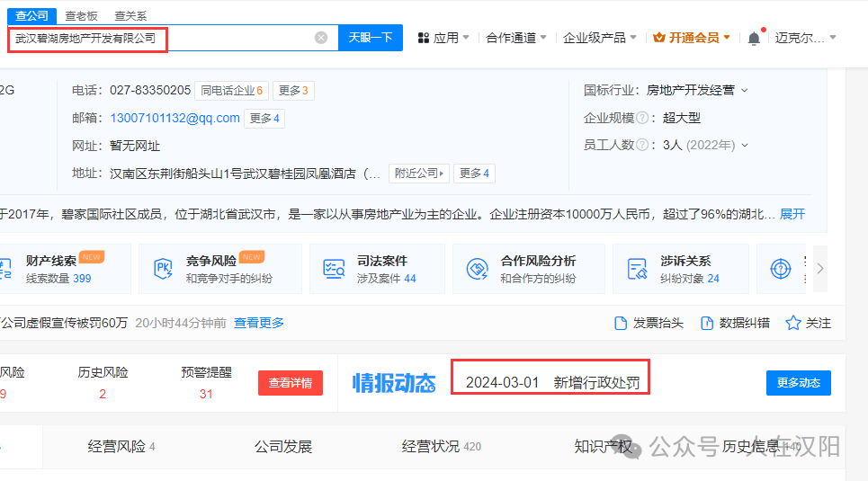Open the 13007101132@qq.com email link
The width and height of the screenshot is (868, 481).
(x=174, y=118)
